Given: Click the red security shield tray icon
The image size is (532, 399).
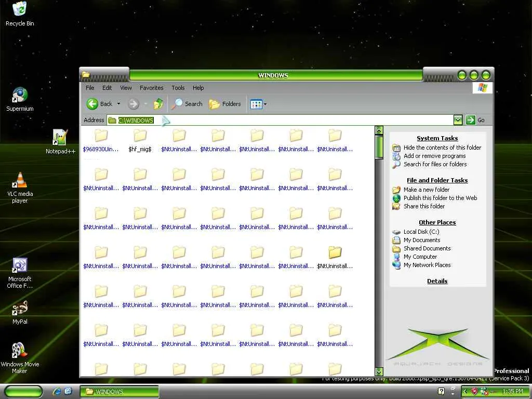Looking at the screenshot, I should click(x=475, y=392).
